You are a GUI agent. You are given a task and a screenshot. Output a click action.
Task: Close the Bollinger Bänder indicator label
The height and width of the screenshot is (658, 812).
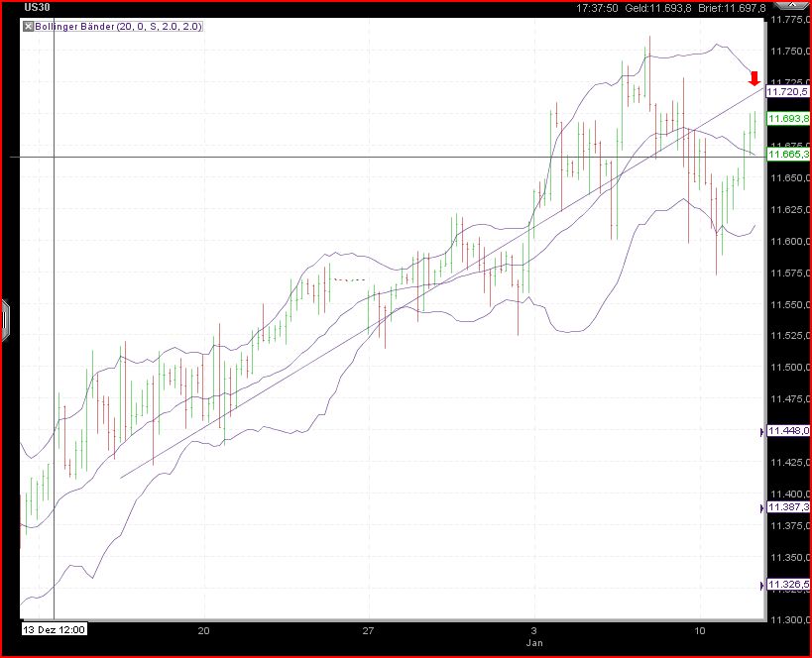click(x=26, y=26)
